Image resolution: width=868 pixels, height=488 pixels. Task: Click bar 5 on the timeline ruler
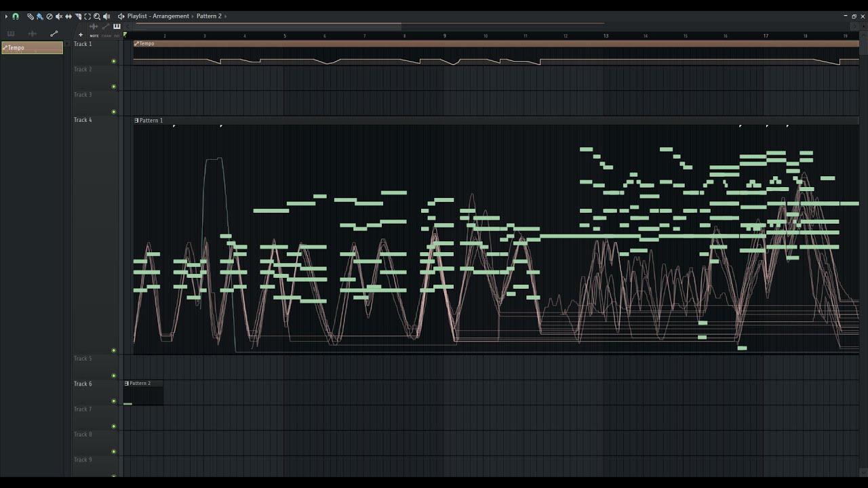pos(285,35)
